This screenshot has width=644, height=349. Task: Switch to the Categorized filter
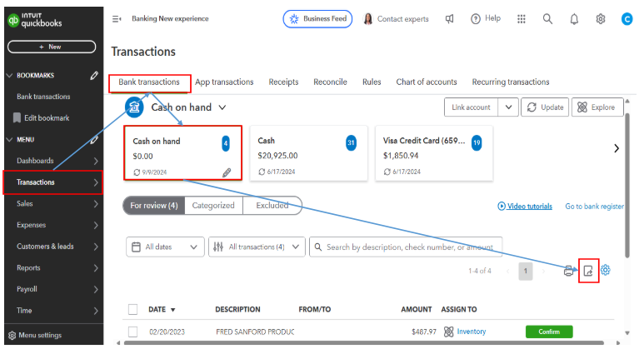(x=212, y=206)
